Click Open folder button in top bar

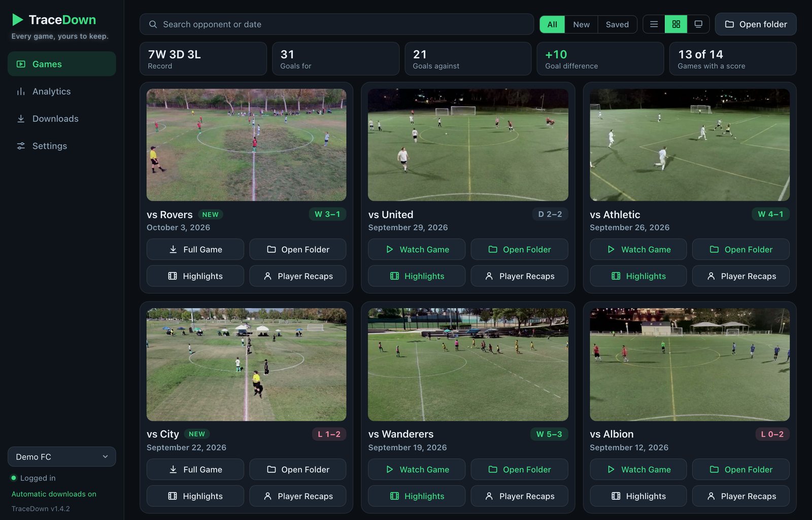click(756, 24)
